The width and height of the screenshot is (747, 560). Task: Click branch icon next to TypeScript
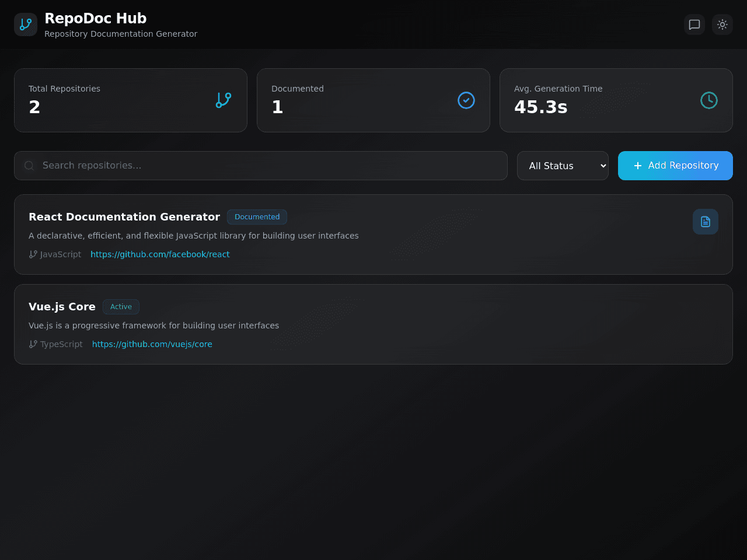pyautogui.click(x=33, y=344)
